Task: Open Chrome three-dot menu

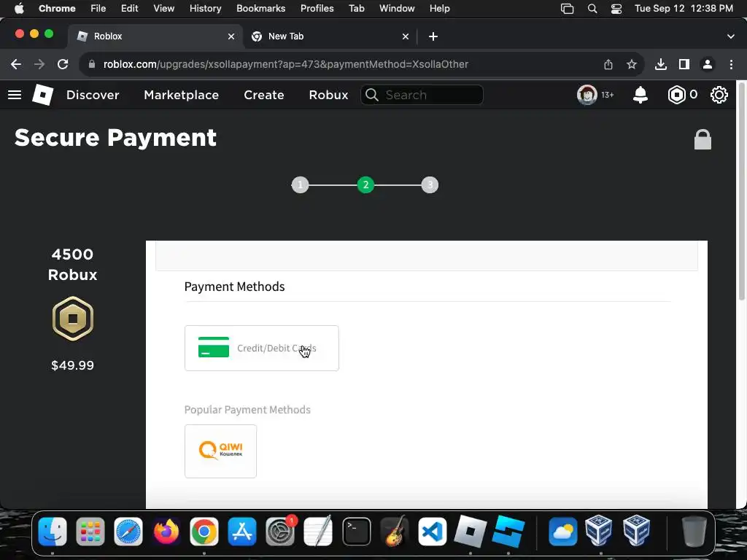Action: [731, 64]
